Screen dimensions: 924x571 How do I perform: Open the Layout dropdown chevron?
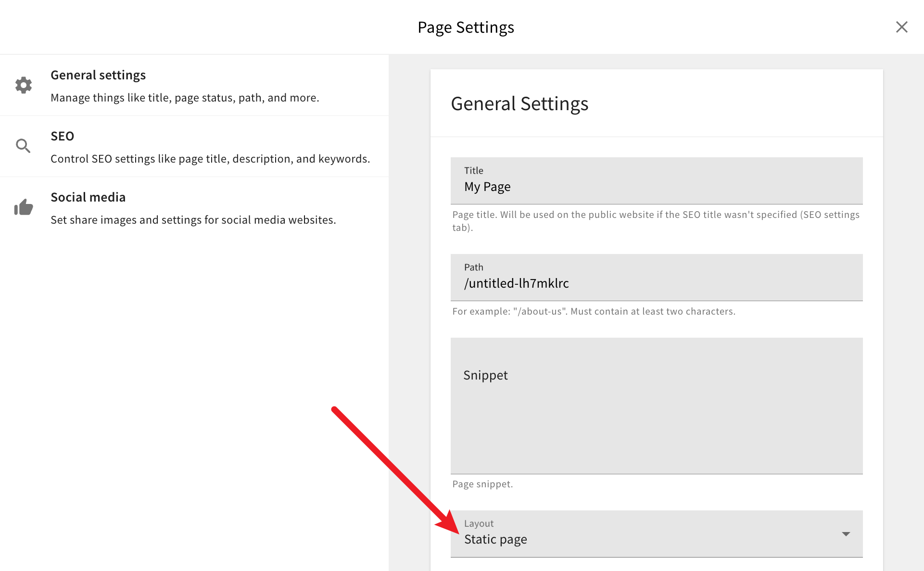tap(846, 534)
